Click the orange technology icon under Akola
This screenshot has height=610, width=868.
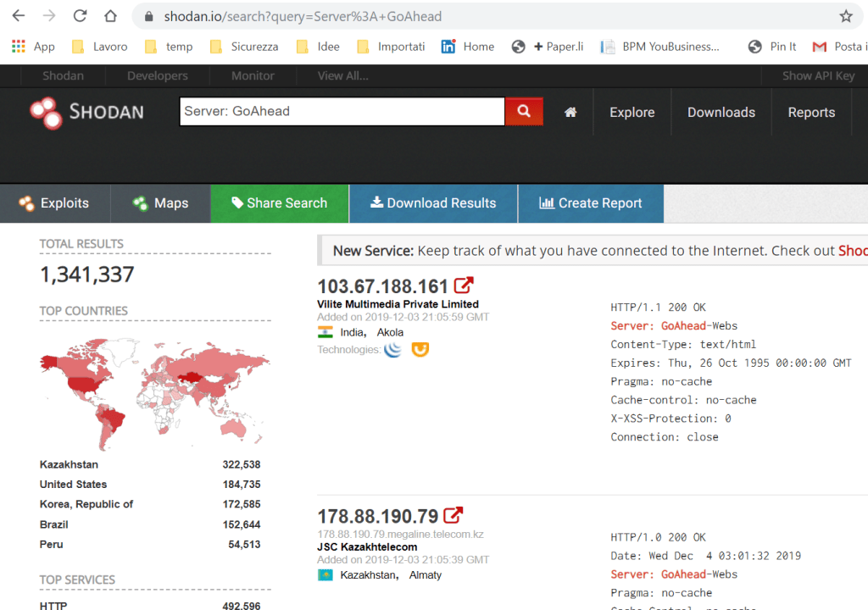[x=420, y=349]
